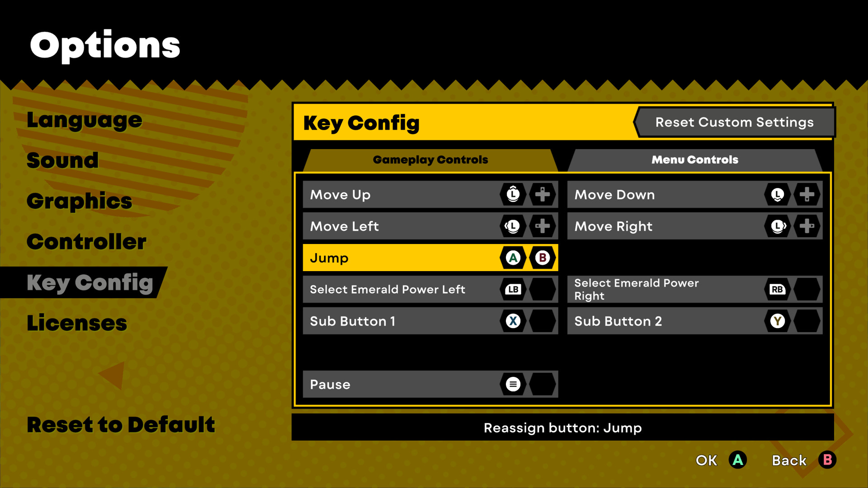Click the Y button icon for Sub Button 2
This screenshot has width=868, height=488.
[777, 320]
